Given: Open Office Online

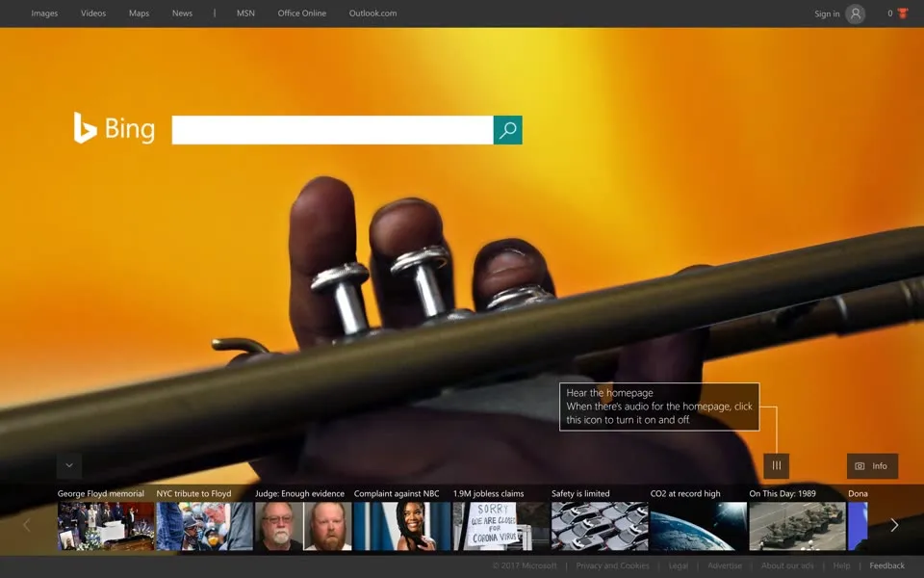Looking at the screenshot, I should [301, 13].
